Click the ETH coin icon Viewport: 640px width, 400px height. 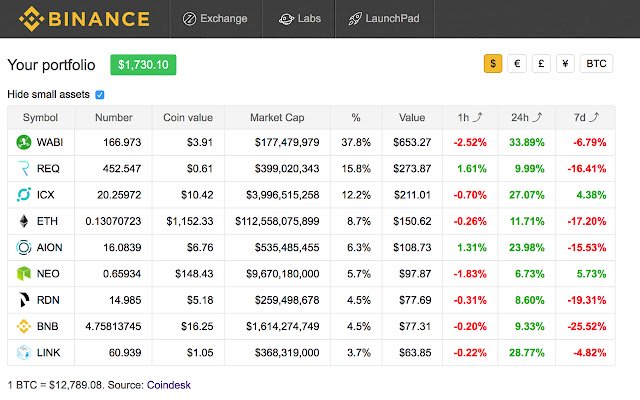click(23, 221)
